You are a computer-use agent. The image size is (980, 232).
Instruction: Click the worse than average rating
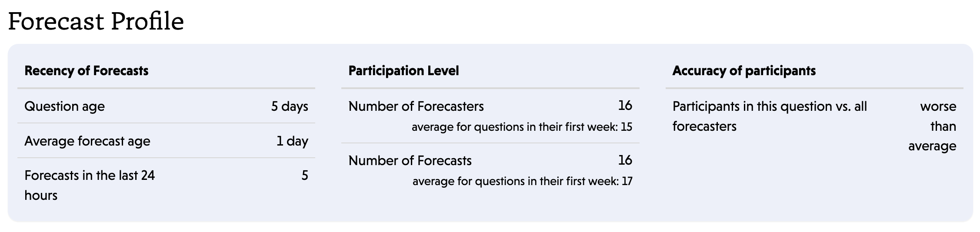click(932, 126)
